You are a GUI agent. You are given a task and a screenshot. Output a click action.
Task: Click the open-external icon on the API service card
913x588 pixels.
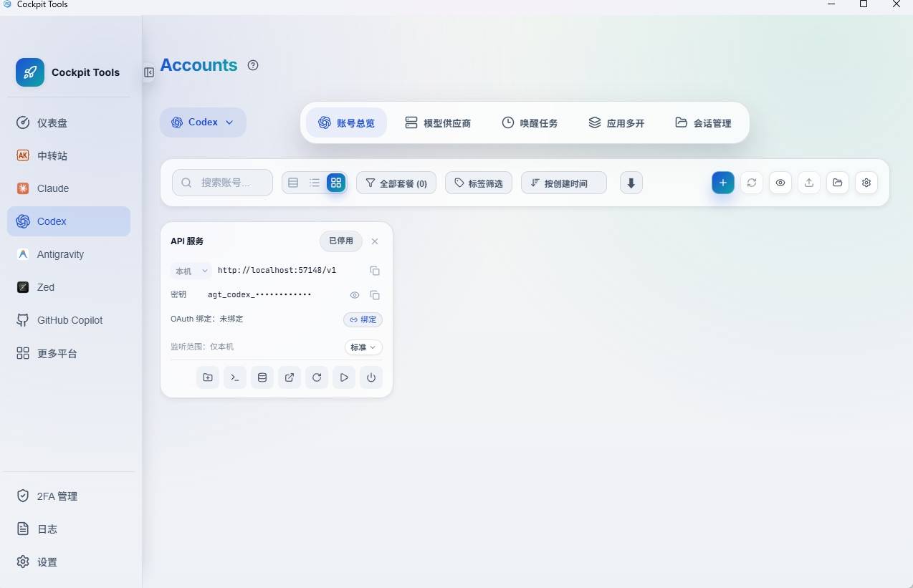(290, 377)
